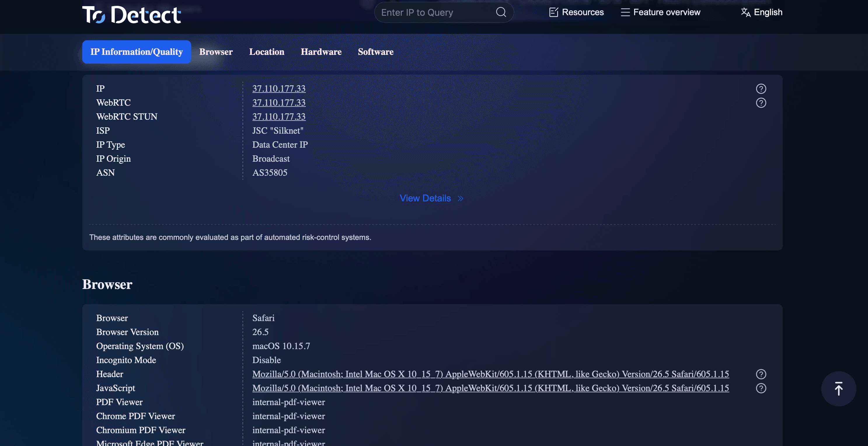The height and width of the screenshot is (446, 868).
Task: Click help icon on the Header row
Action: pos(761,374)
